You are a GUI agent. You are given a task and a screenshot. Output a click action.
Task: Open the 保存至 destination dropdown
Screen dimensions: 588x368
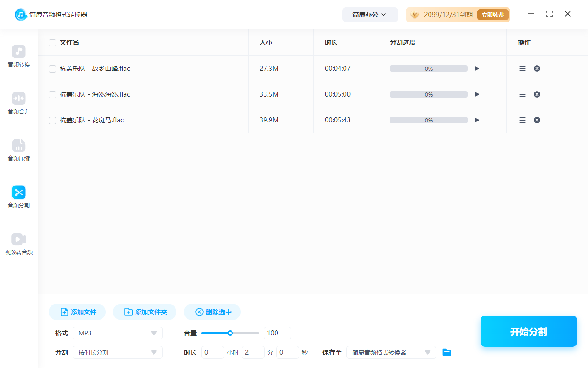(x=391, y=352)
